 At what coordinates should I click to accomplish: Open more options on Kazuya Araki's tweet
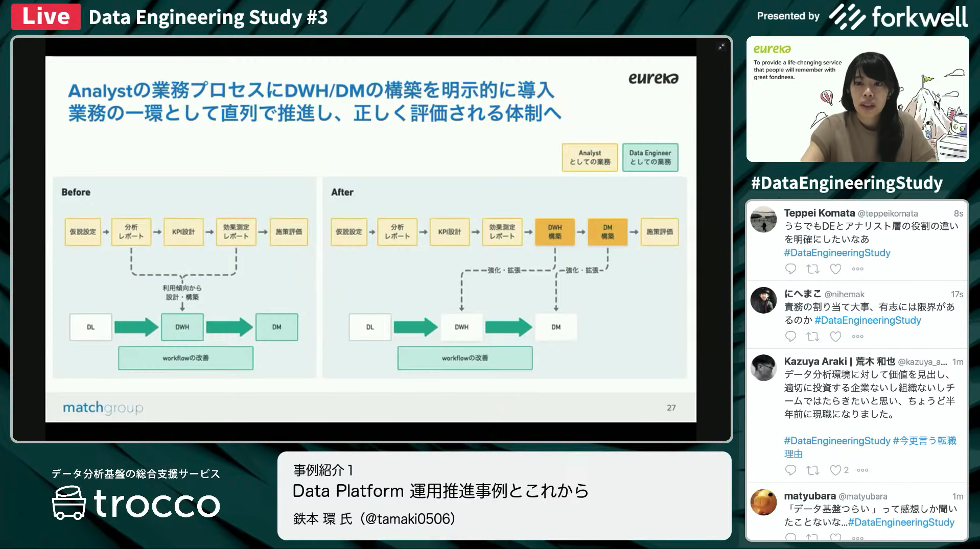point(862,470)
